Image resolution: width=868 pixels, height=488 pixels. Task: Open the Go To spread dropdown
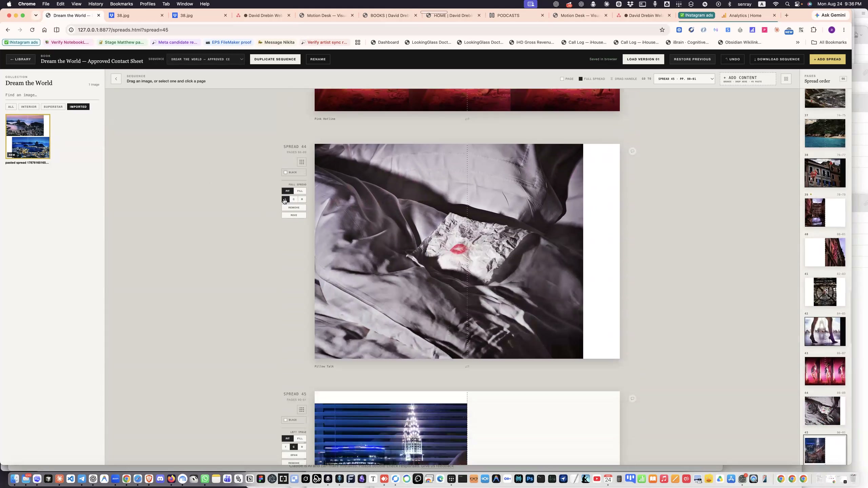point(684,79)
